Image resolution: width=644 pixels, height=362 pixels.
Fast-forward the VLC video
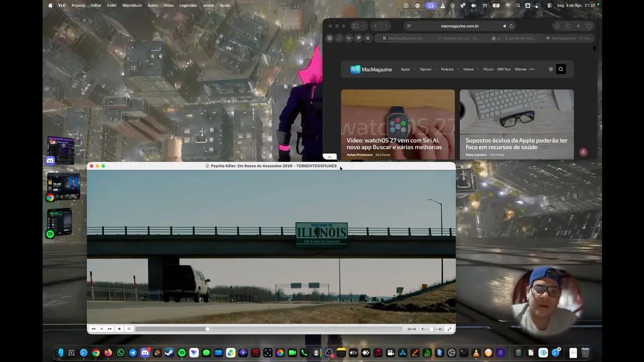(x=110, y=329)
